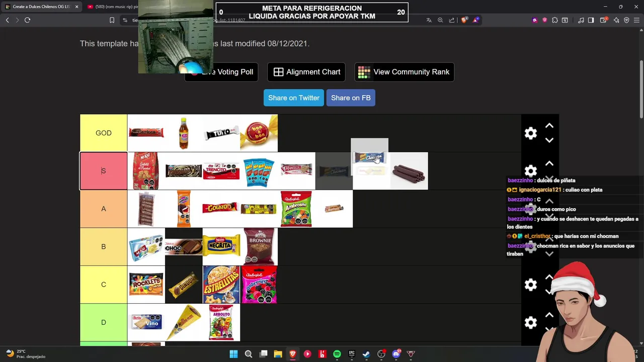644x362 pixels.
Task: Select the Tuyo candy in GOD row
Action: tap(221, 133)
